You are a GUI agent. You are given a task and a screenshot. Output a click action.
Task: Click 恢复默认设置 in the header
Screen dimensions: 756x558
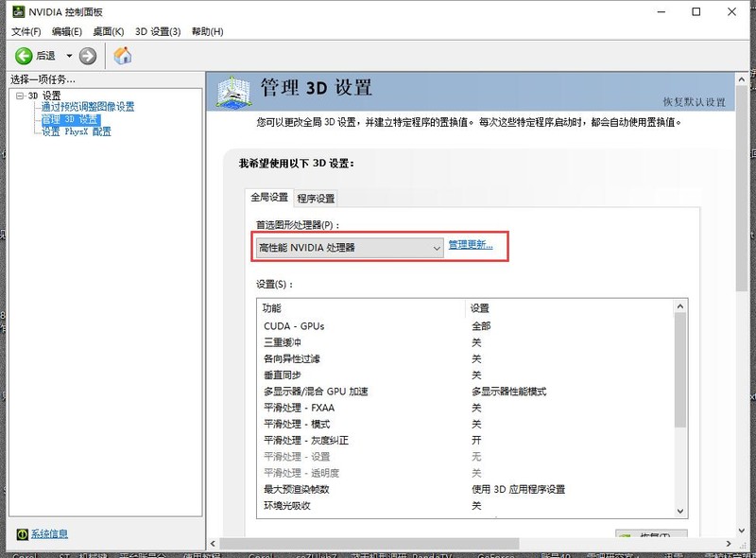694,102
